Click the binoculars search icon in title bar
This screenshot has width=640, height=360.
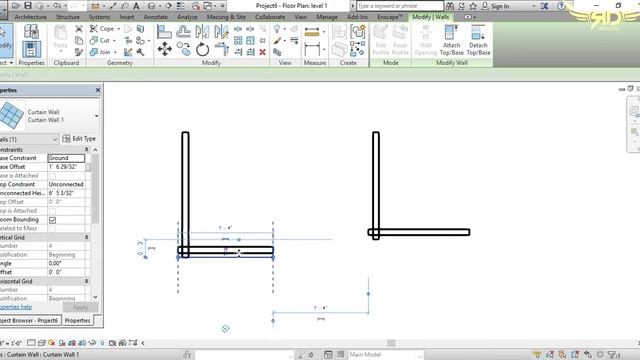point(450,6)
